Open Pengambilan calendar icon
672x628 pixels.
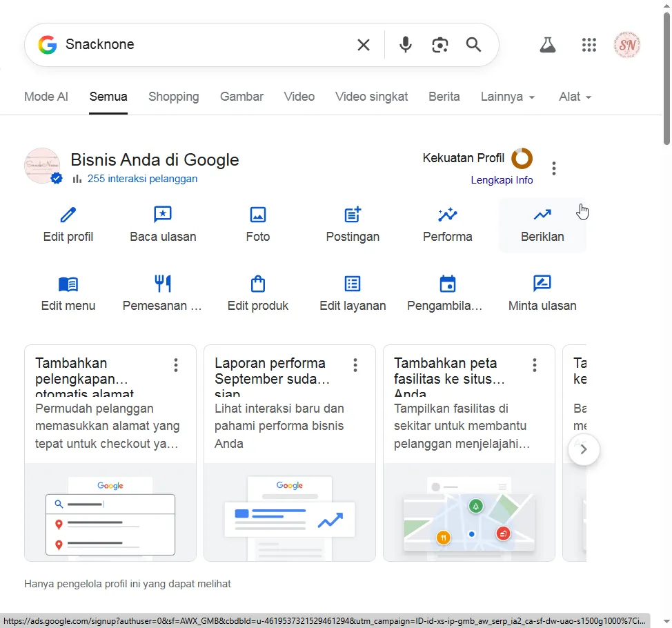(x=448, y=284)
